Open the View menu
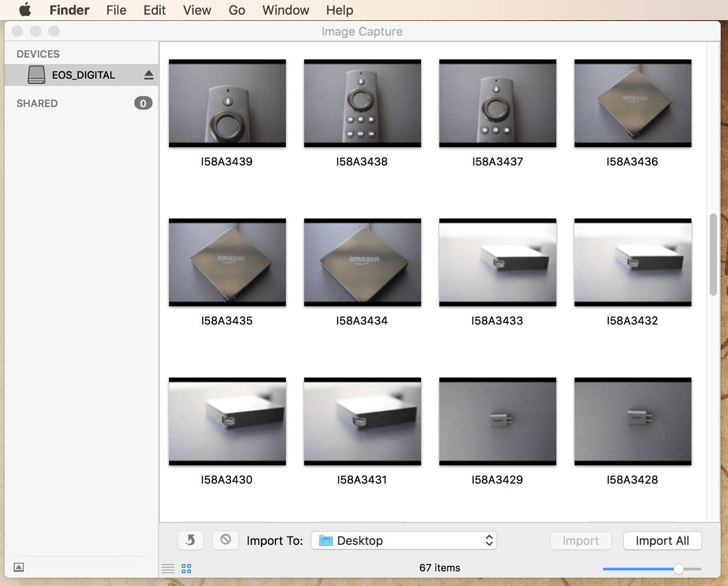 197,10
